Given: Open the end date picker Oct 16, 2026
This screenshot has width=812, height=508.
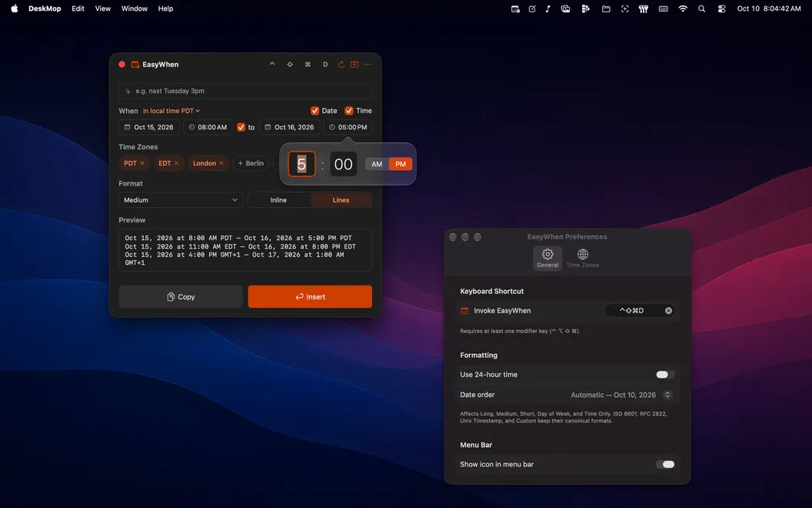Looking at the screenshot, I should [x=289, y=127].
